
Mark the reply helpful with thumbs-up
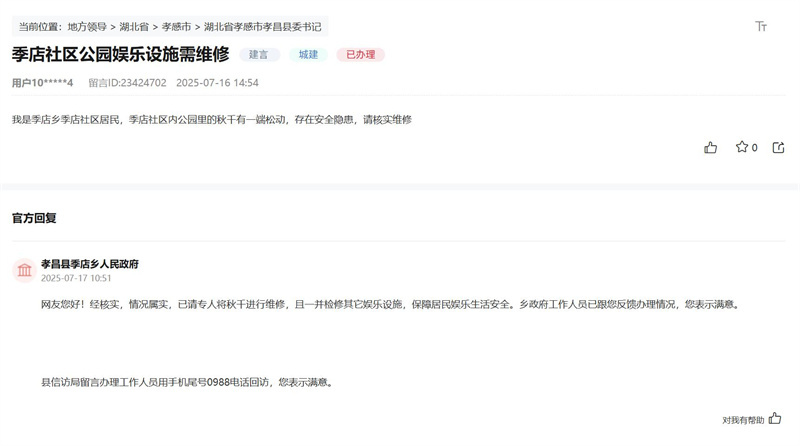(775, 418)
